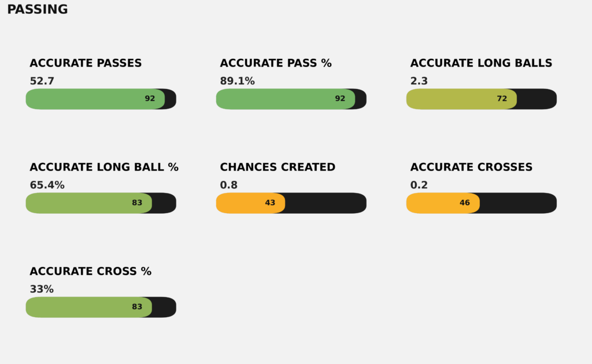The height and width of the screenshot is (364, 592).
Task: Click the PASSING section heading
Action: [38, 10]
